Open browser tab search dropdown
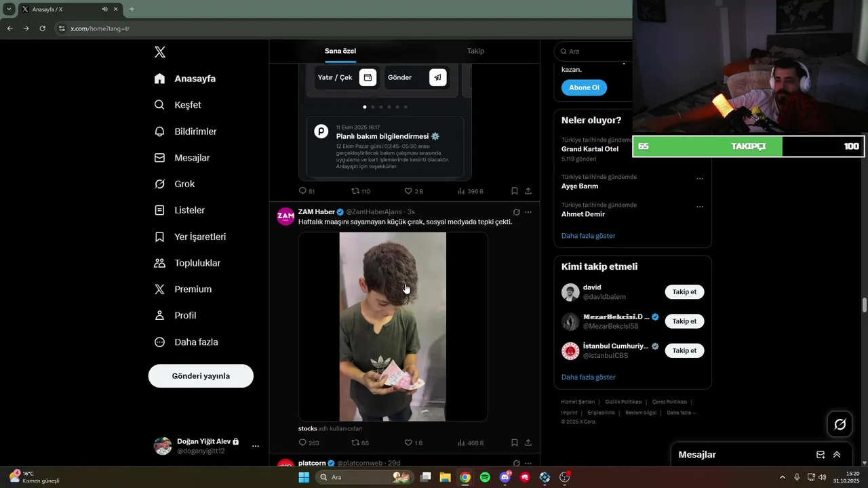The width and height of the screenshot is (868, 488). pyautogui.click(x=9, y=9)
